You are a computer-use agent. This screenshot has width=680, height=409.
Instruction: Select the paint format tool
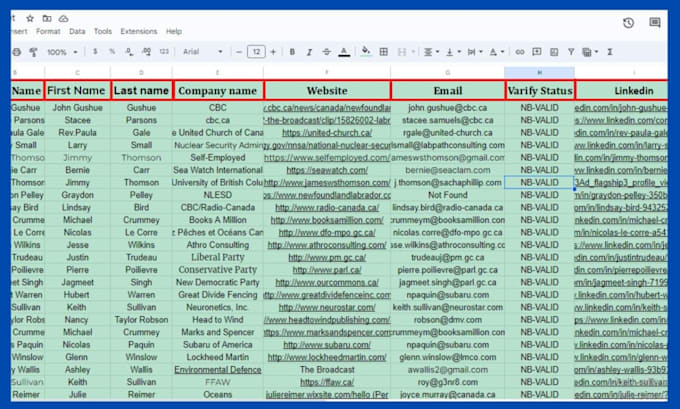(33, 52)
